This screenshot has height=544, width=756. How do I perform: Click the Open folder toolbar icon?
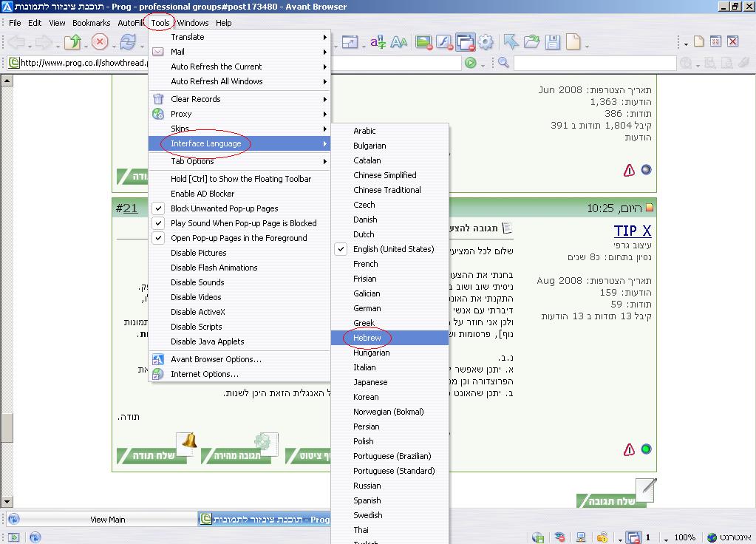pos(532,42)
